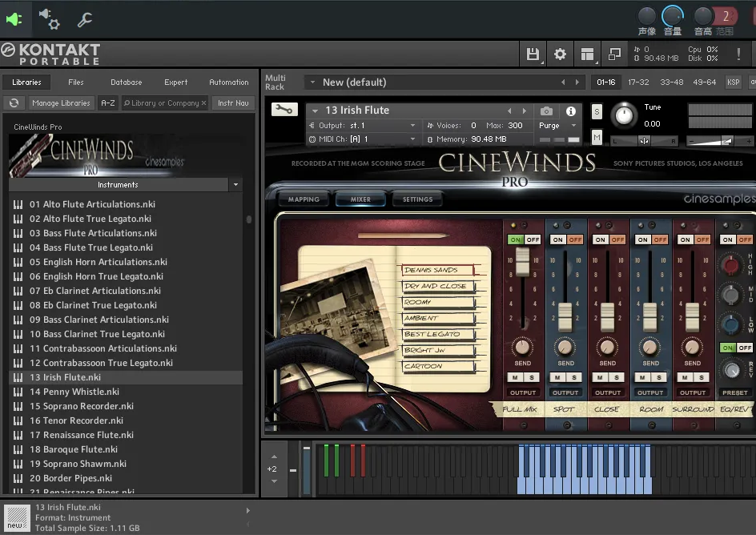Click the Instr Nav button
Image resolution: width=756 pixels, height=535 pixels.
[x=233, y=103]
